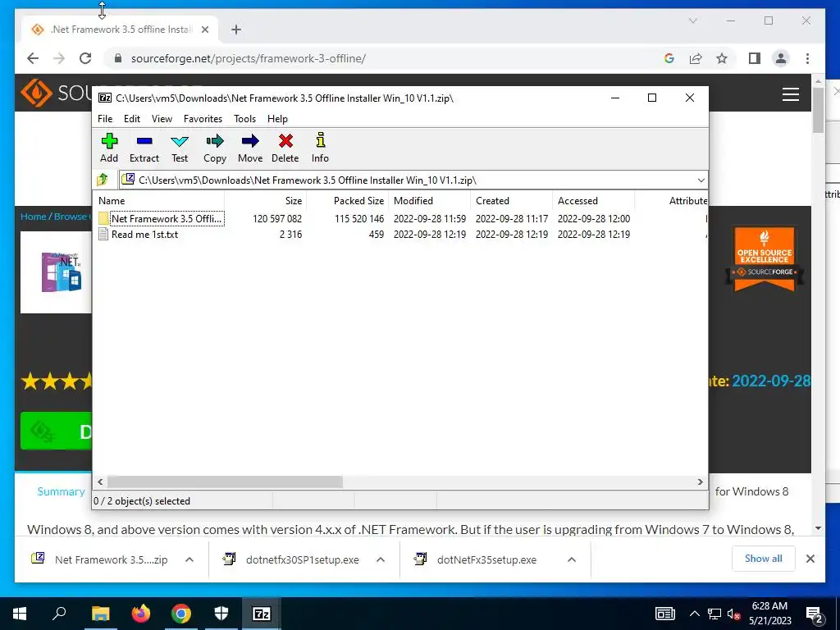Open the Info icon in 7-Zip toolbar
Image resolution: width=840 pixels, height=630 pixels.
pos(321,148)
